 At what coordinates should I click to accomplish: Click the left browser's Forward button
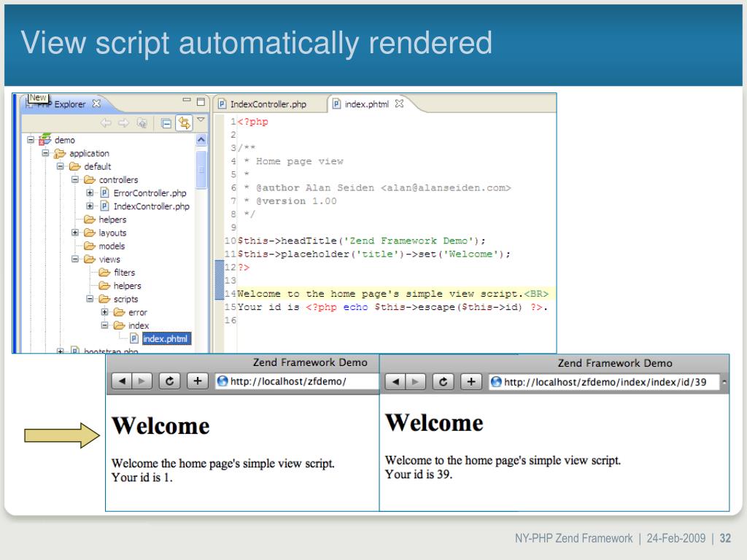tap(142, 381)
